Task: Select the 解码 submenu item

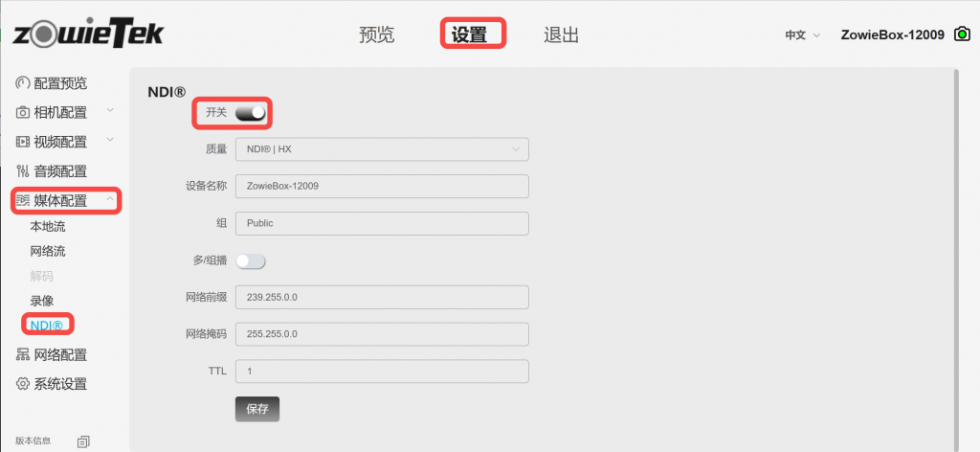Action: click(x=42, y=277)
